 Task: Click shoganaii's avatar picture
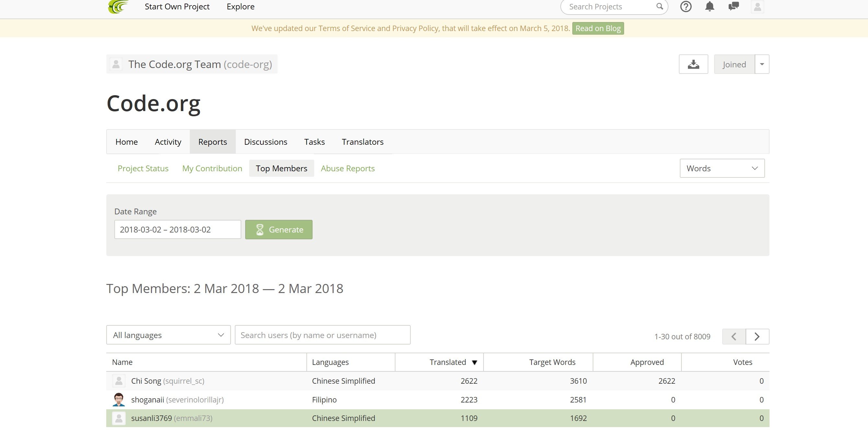coord(119,400)
